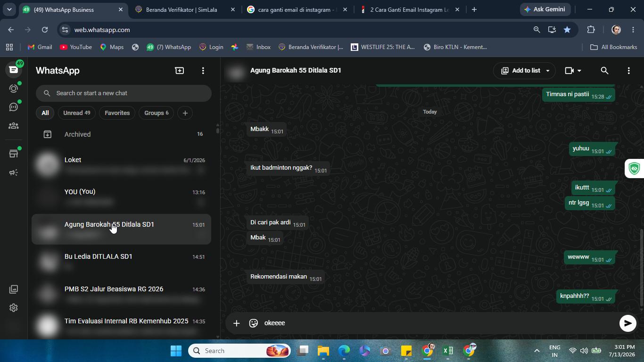
Task: Open the Business tools storefront icon
Action: (14, 154)
